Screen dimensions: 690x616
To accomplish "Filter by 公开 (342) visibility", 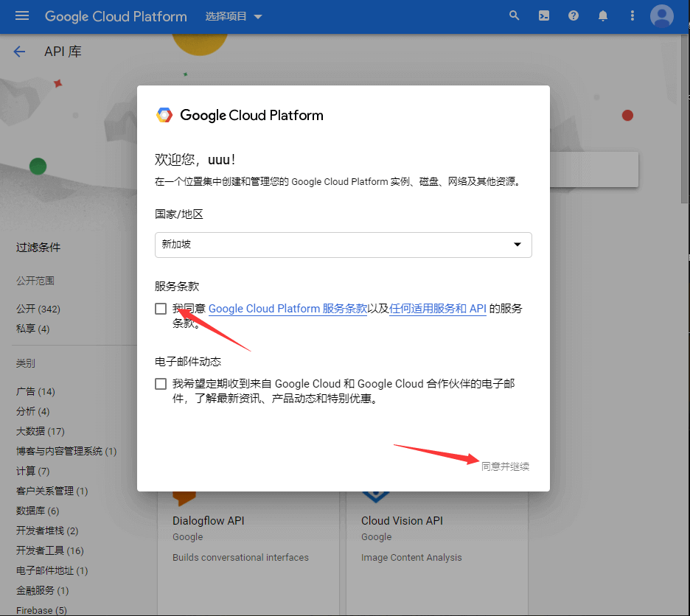I will (38, 309).
